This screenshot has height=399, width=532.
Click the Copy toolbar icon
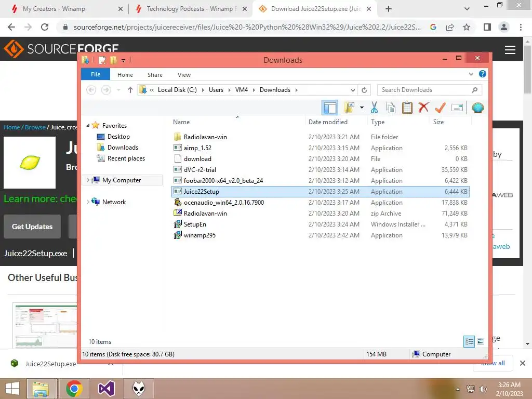(x=391, y=108)
